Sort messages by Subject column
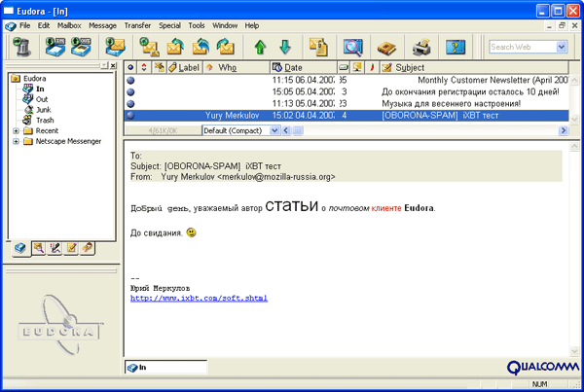Image resolution: width=584 pixels, height=392 pixels. tap(474, 67)
